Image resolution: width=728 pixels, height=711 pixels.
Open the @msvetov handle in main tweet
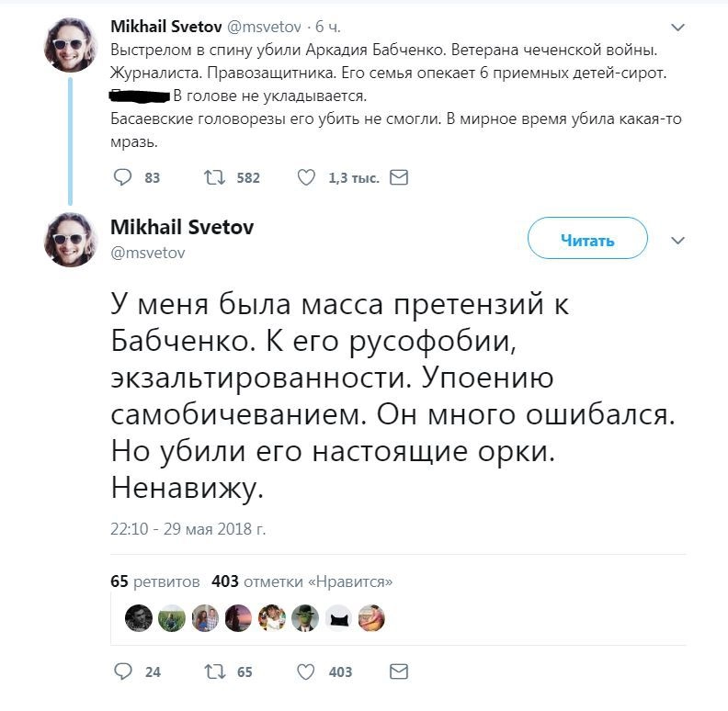(148, 253)
